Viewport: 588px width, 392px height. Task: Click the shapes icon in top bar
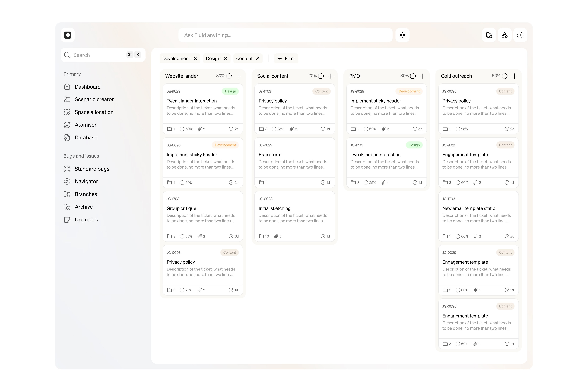(x=505, y=35)
